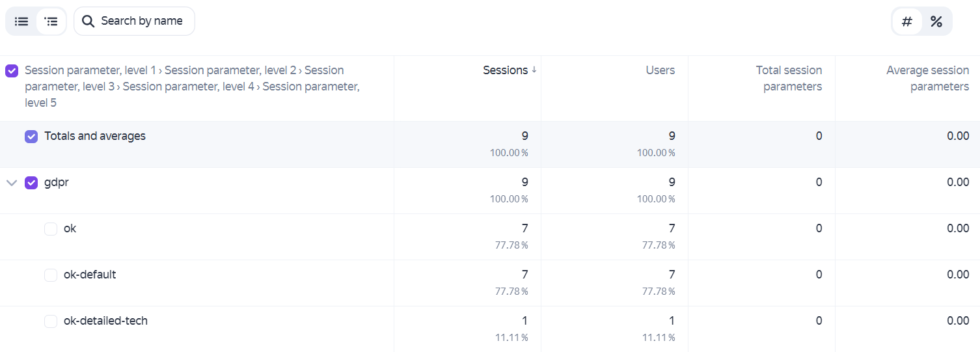Check the ok row checkbox

(x=51, y=229)
